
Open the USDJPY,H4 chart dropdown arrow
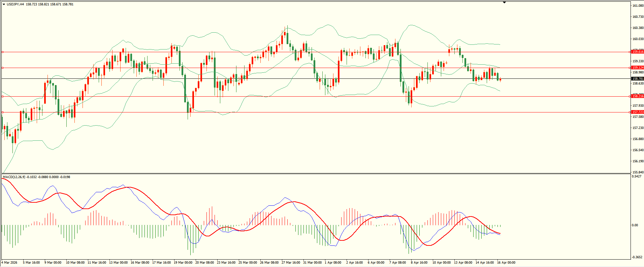4,4
